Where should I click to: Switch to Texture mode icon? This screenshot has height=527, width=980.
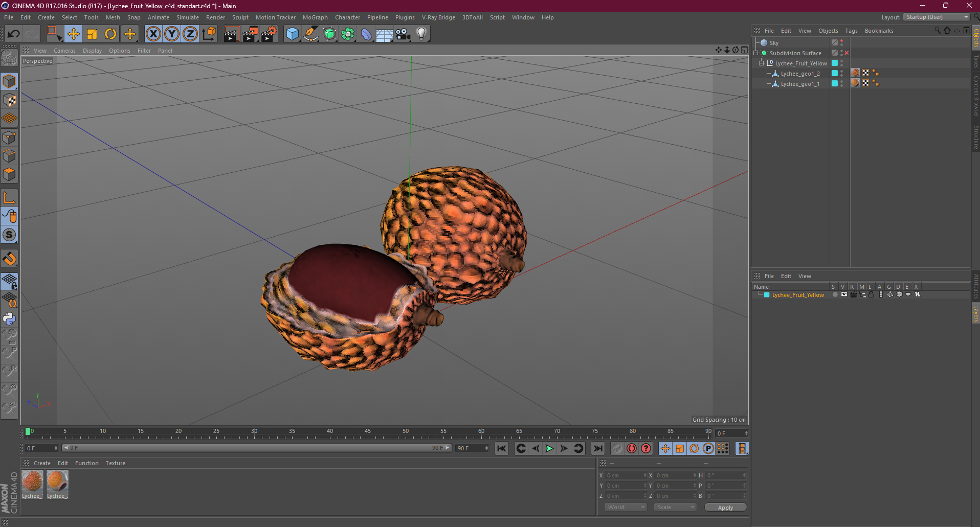9,100
